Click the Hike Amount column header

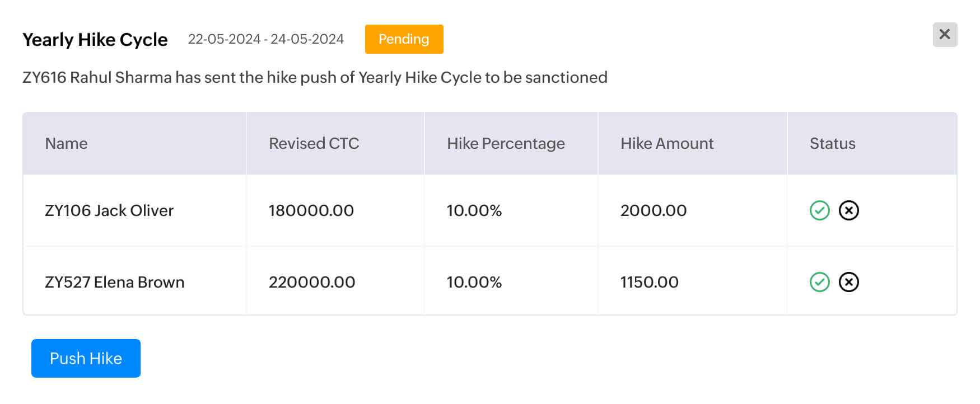[666, 143]
